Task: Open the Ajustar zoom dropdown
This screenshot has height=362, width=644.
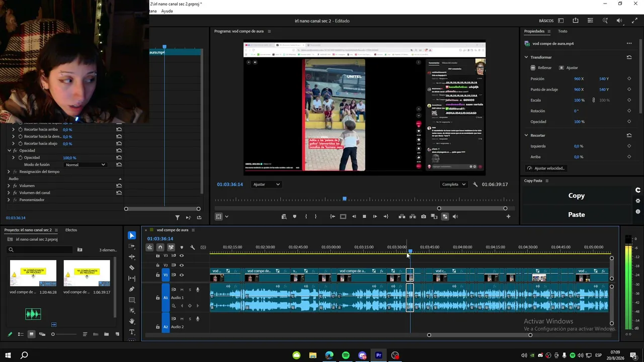Action: click(266, 185)
